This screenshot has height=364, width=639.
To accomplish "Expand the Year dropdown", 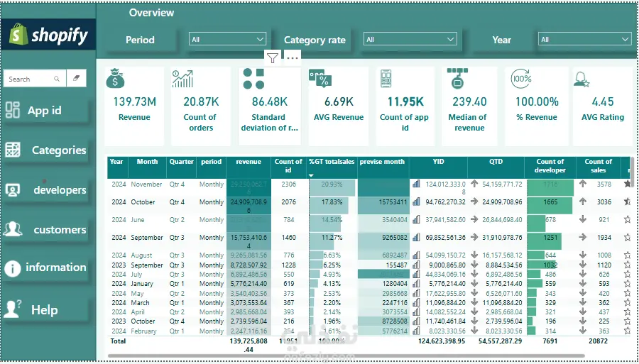I will (585, 39).
